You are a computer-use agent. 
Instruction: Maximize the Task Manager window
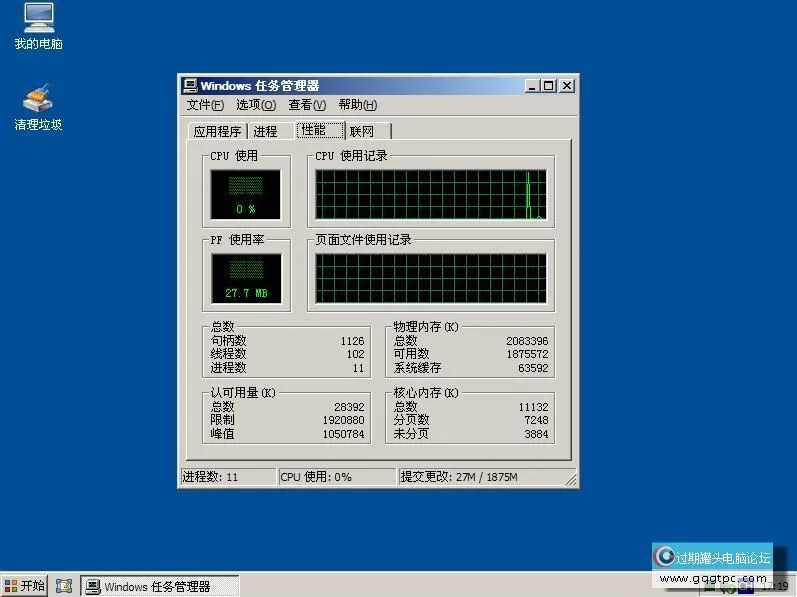(549, 86)
